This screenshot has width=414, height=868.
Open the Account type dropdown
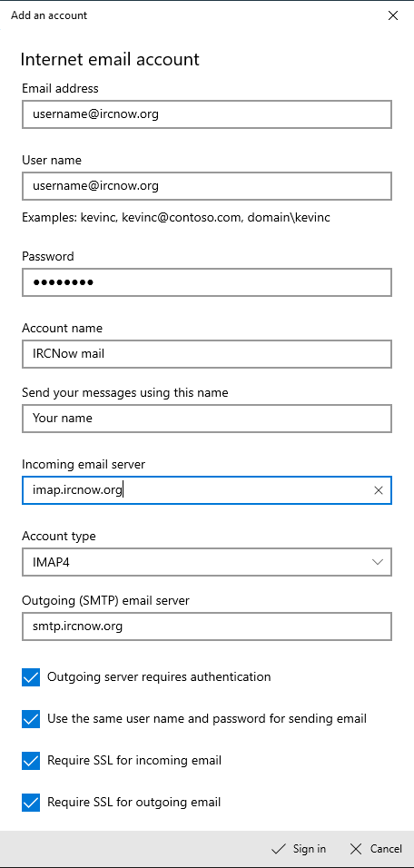point(207,562)
